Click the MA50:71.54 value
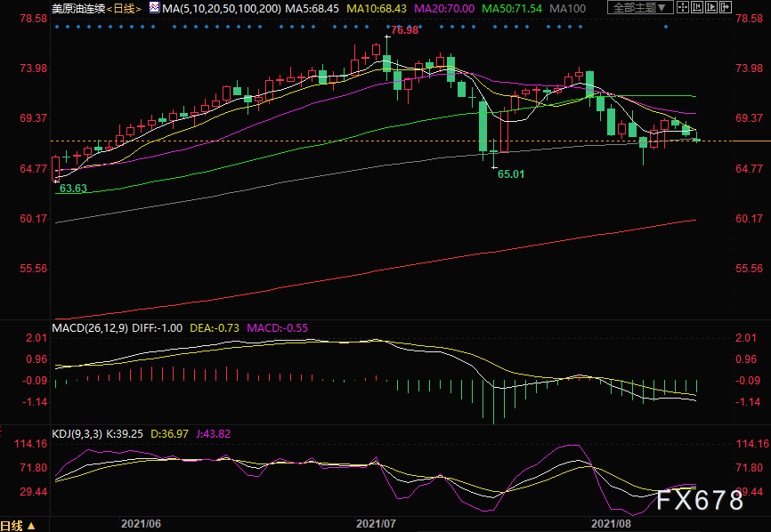771x532 pixels. [512, 8]
